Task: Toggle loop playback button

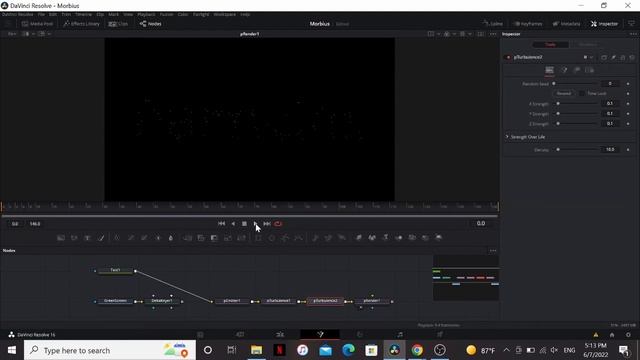Action: 278,224
